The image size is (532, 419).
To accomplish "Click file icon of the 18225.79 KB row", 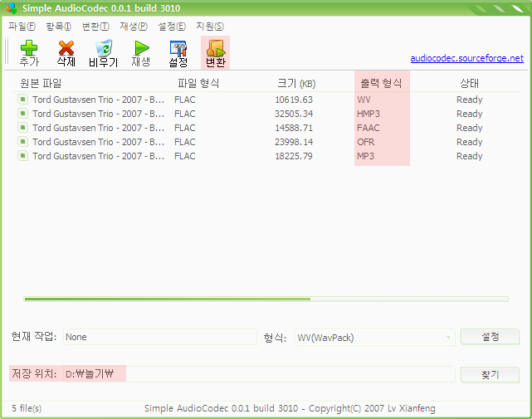I will (22, 156).
